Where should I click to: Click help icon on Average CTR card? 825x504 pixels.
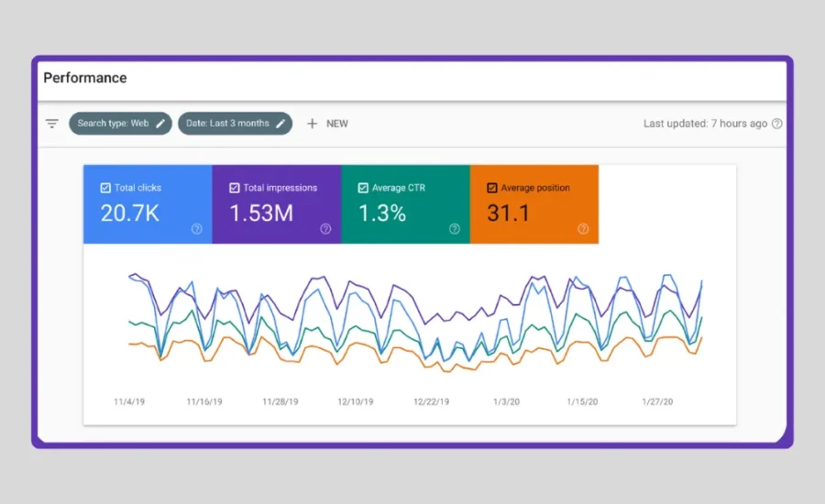tap(455, 229)
